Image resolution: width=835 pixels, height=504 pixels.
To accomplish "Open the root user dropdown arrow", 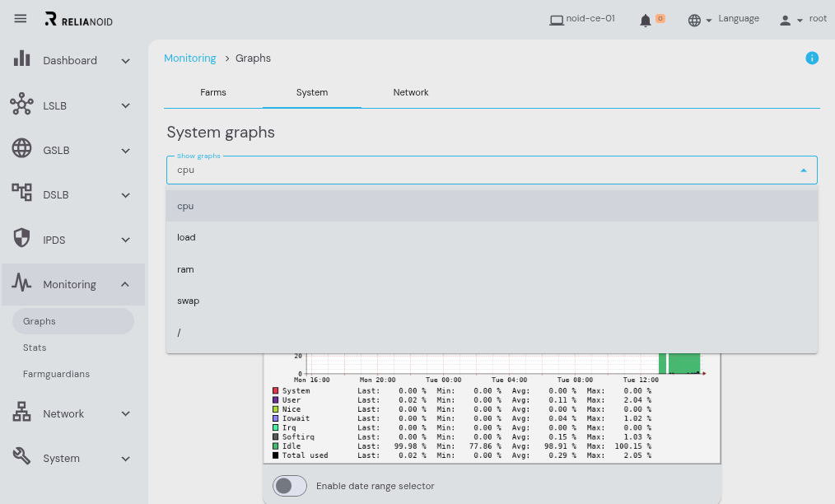I will [800, 21].
